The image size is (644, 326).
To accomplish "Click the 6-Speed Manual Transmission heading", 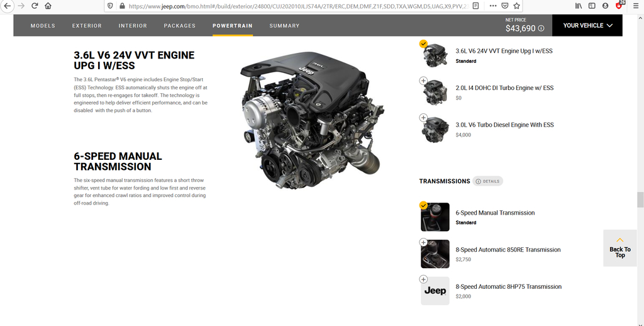I will tap(118, 162).
